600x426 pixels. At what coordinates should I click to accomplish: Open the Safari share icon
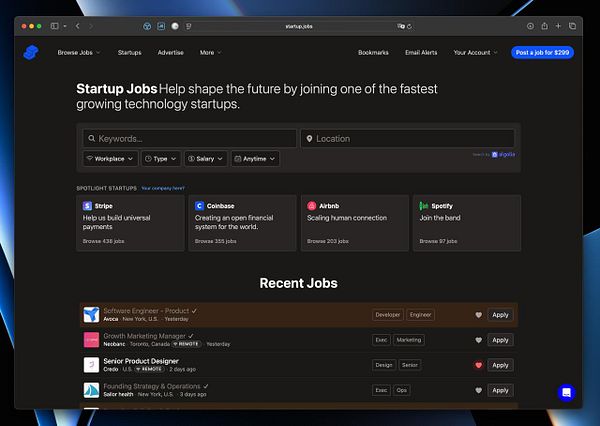[544, 26]
